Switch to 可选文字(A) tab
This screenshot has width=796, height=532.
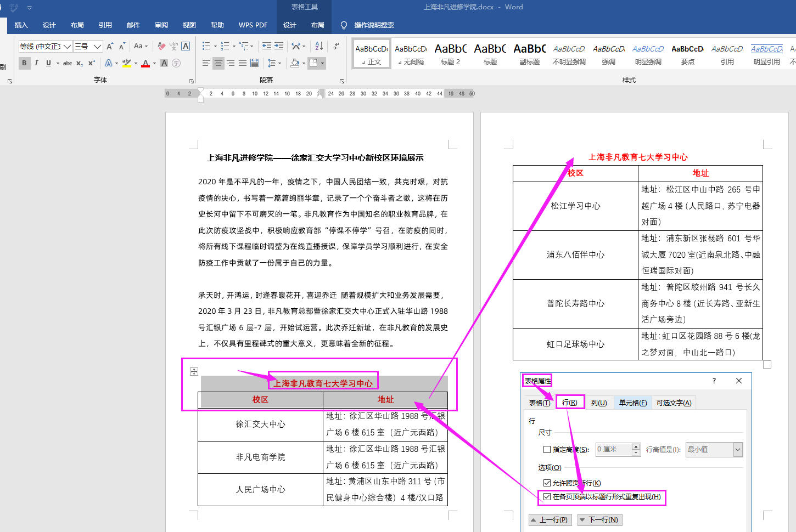(x=674, y=403)
